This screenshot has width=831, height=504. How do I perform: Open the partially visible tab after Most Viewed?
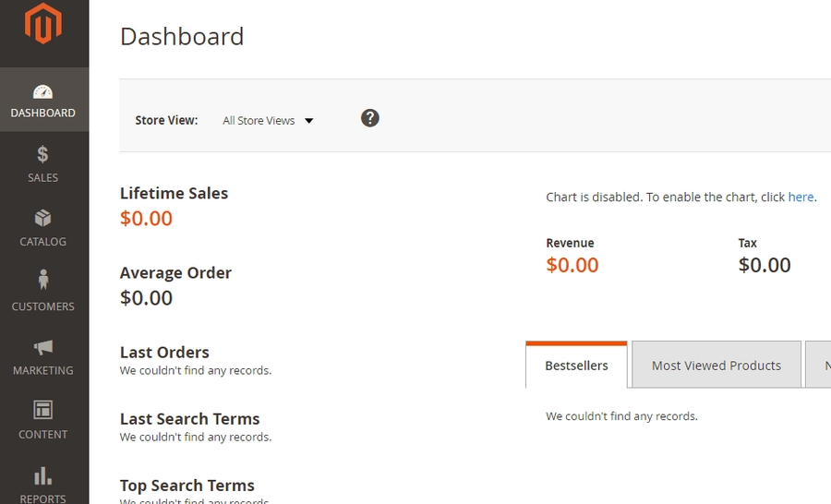click(821, 366)
